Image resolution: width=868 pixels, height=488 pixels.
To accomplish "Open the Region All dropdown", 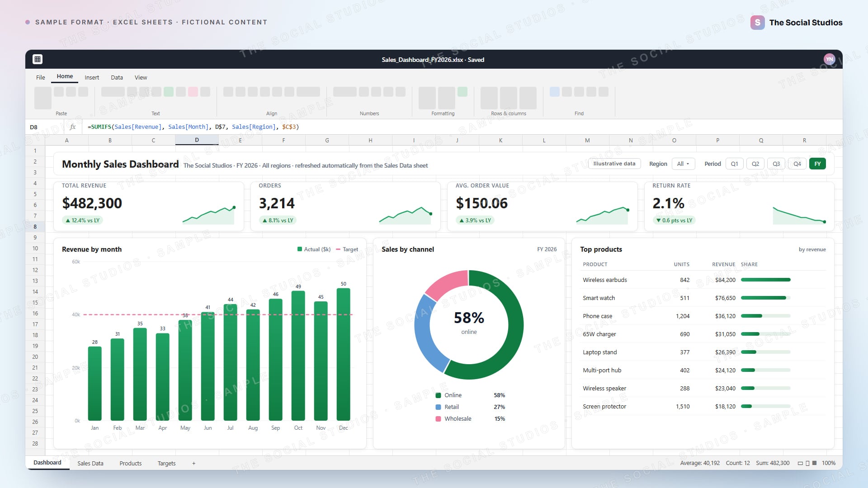I will click(x=683, y=164).
